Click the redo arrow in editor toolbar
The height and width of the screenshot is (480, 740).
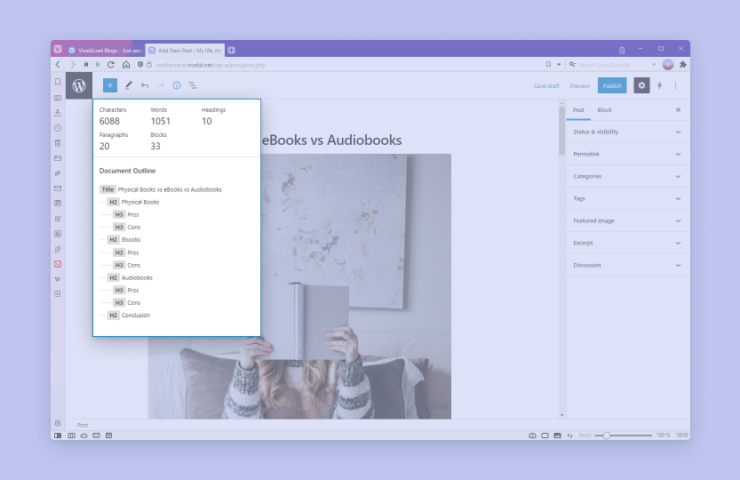[160, 85]
